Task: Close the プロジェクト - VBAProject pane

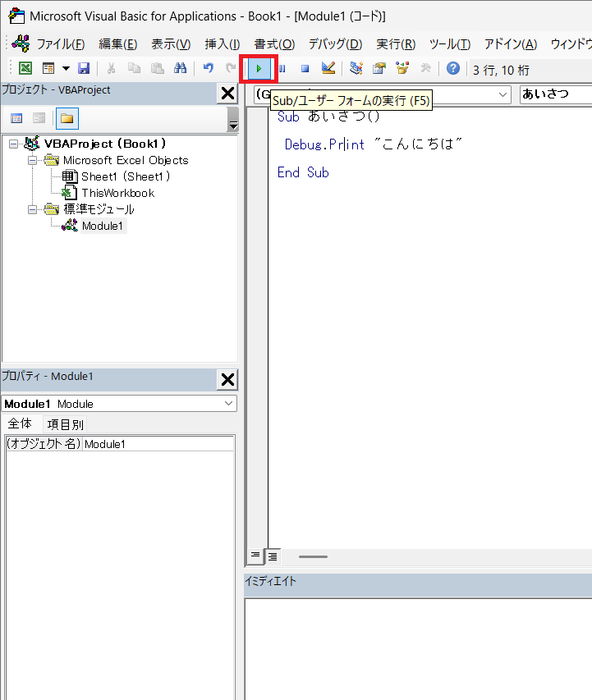Action: click(228, 94)
